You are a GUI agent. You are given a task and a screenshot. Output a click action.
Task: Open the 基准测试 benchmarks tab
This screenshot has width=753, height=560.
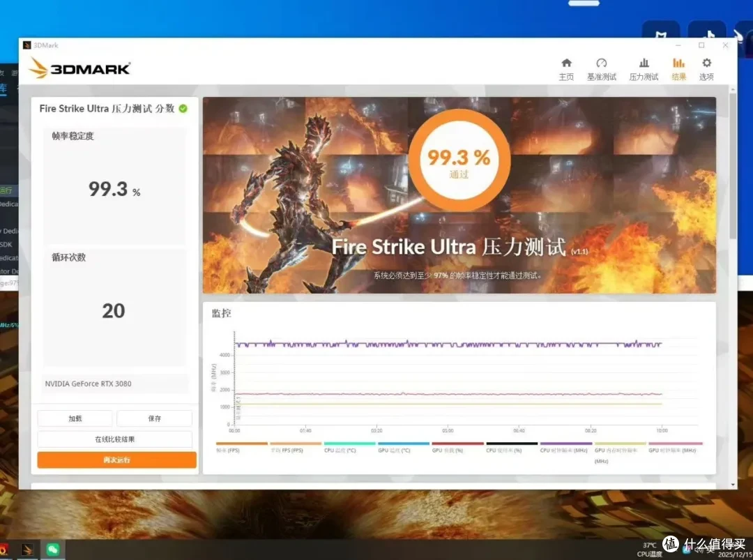point(601,69)
